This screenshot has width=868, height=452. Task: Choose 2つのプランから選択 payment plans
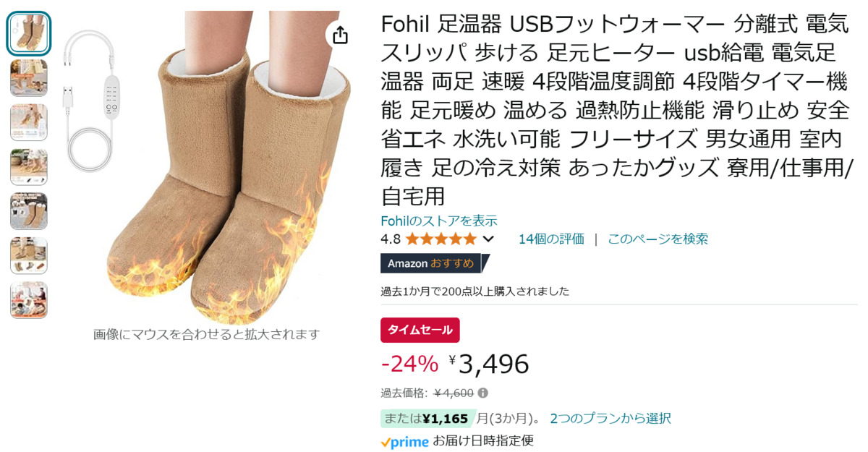(610, 418)
